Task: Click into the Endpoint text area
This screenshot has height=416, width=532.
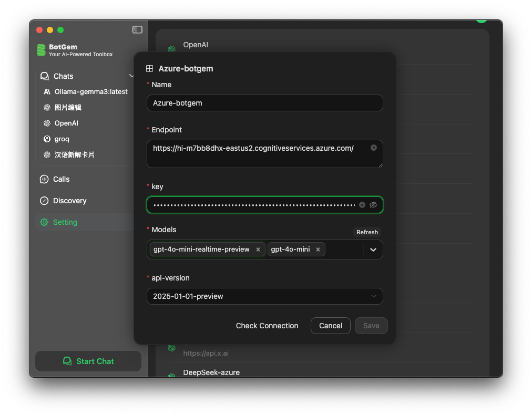Action: [264, 154]
